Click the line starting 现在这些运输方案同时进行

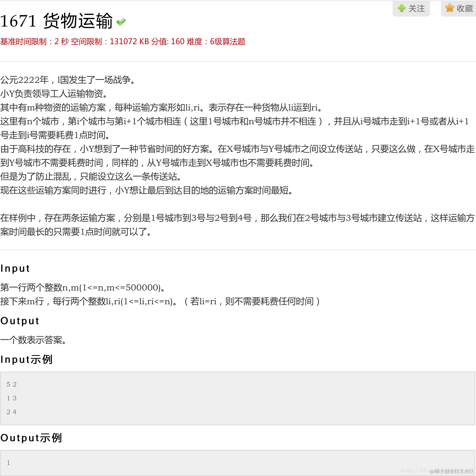coord(147,191)
